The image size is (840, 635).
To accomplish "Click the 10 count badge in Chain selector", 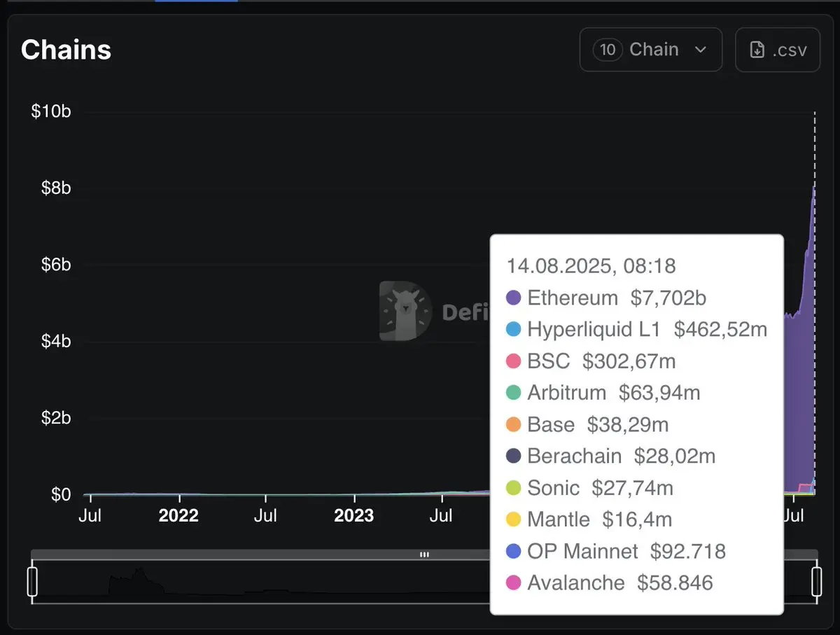I will pos(608,50).
